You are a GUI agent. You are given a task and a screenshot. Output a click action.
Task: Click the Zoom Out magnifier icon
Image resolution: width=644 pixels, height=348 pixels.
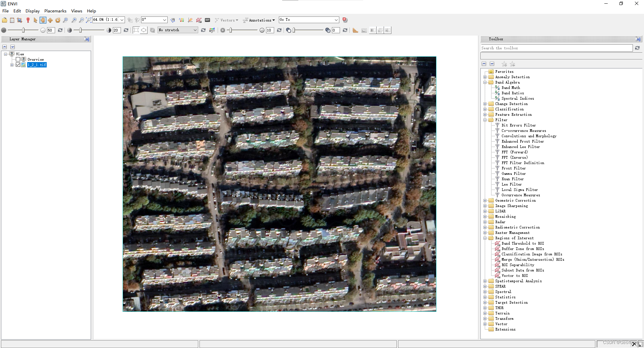coord(81,20)
